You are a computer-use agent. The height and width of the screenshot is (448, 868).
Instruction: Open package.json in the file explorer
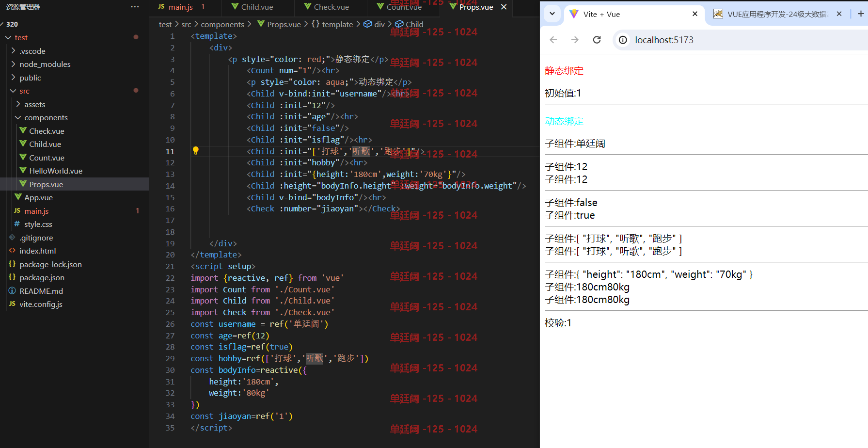(74, 277)
